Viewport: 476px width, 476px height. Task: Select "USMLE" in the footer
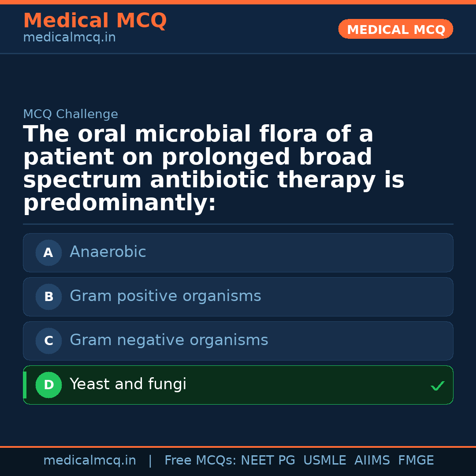pos(324,461)
